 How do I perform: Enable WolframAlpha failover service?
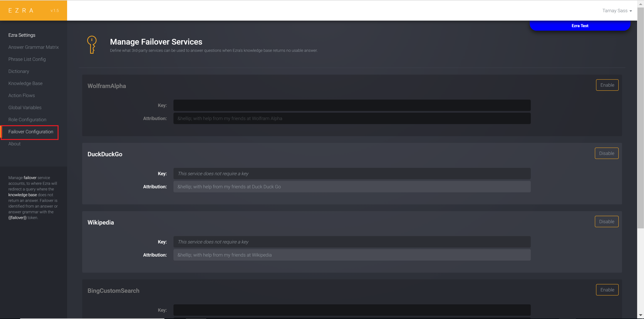tap(607, 85)
